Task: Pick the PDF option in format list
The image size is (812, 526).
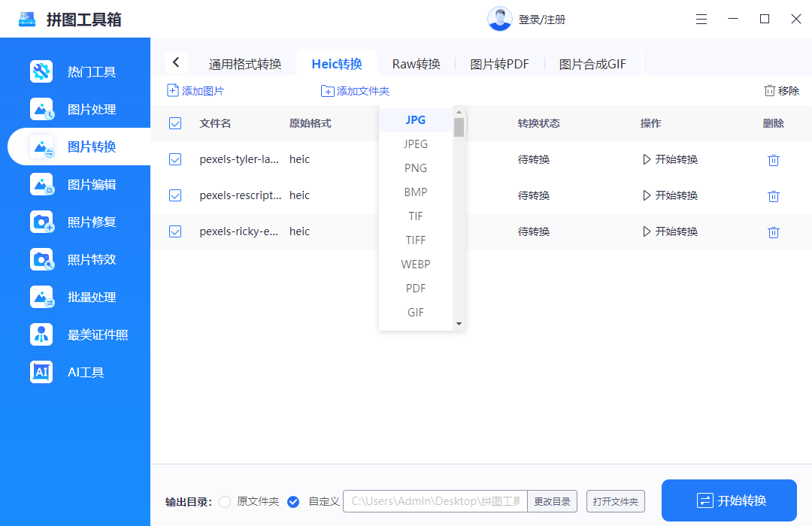Action: (x=416, y=289)
